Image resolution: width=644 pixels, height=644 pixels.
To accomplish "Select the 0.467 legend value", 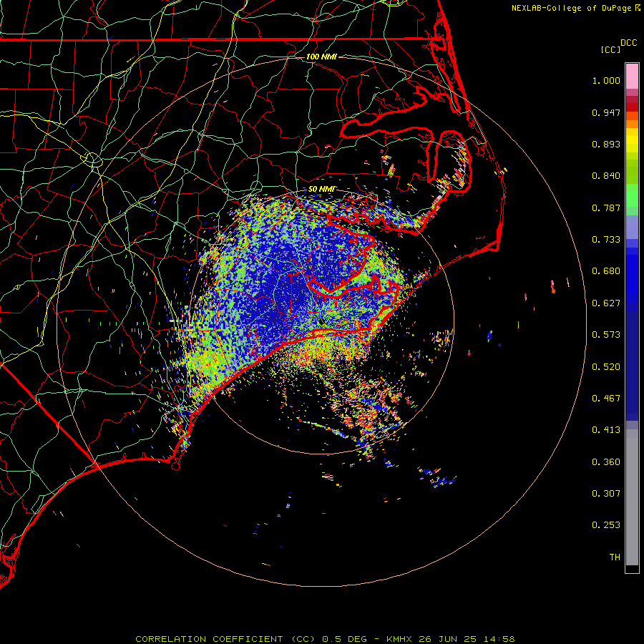I will (606, 399).
